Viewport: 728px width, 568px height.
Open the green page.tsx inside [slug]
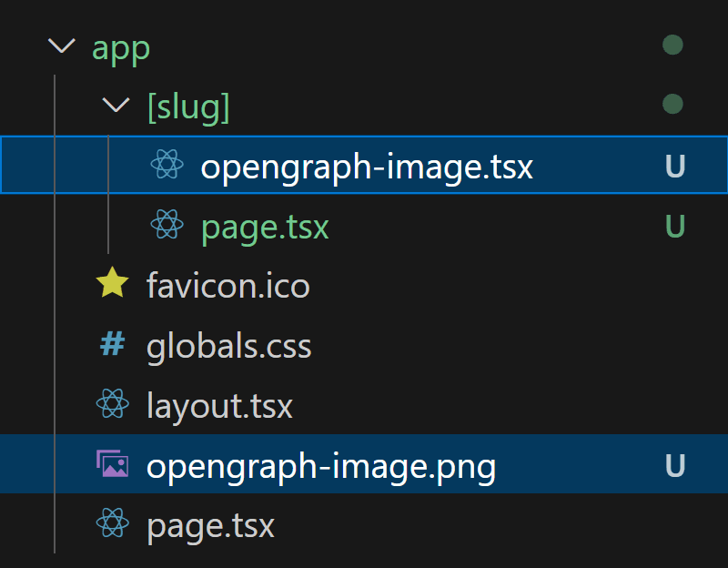coord(265,227)
